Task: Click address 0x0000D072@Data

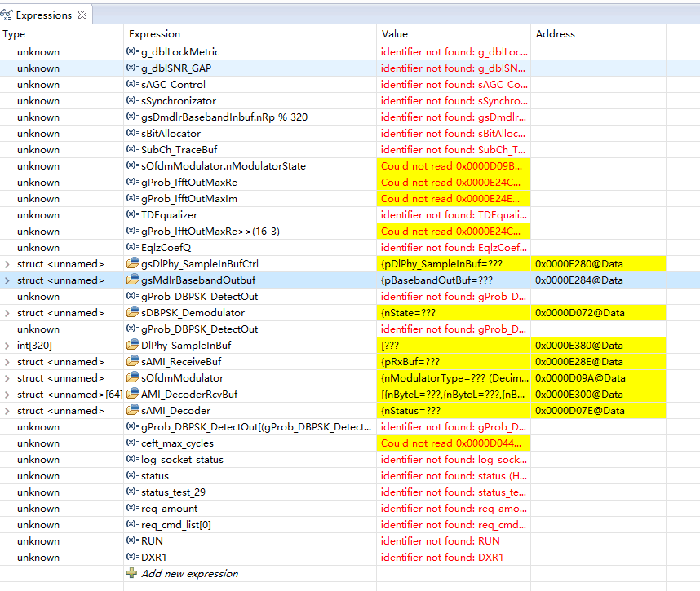Action: coord(579,313)
